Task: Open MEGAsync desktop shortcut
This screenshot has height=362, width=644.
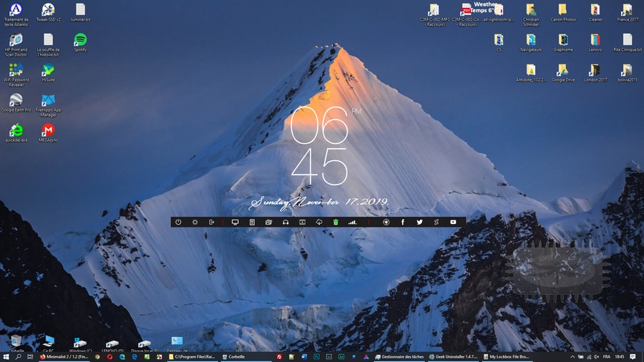Action: tap(48, 133)
